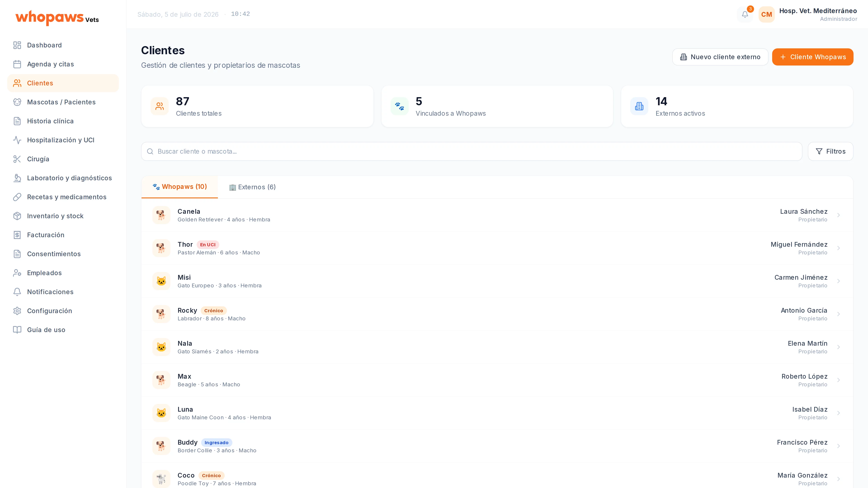Click the Cliente Whopaws button
This screenshot has height=488, width=868.
pyautogui.click(x=813, y=57)
